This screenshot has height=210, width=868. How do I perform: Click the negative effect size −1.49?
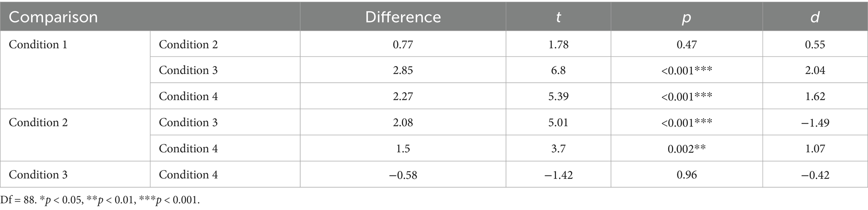815,122
